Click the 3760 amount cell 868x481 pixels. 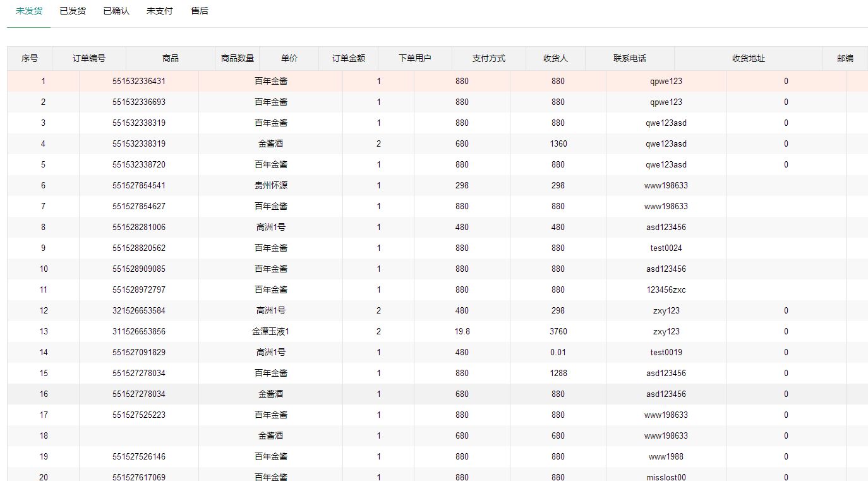(x=558, y=332)
